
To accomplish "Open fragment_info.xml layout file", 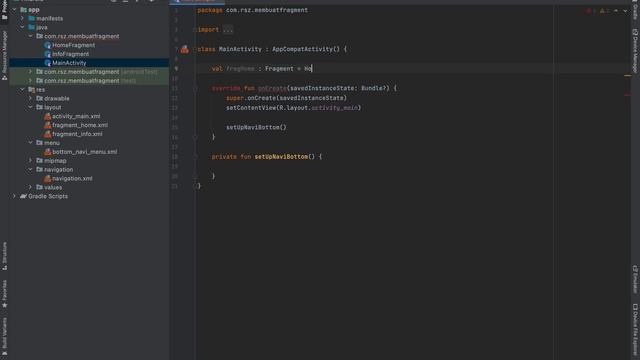I will 77,134.
